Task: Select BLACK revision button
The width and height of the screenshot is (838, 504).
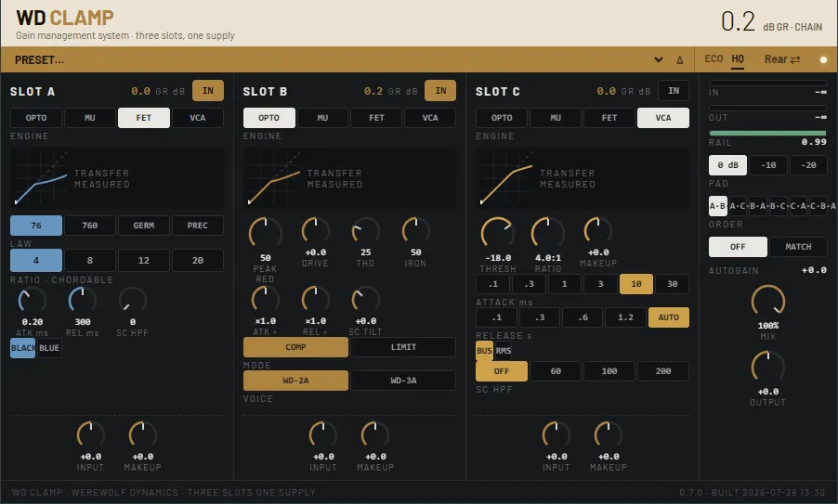Action: click(x=23, y=348)
